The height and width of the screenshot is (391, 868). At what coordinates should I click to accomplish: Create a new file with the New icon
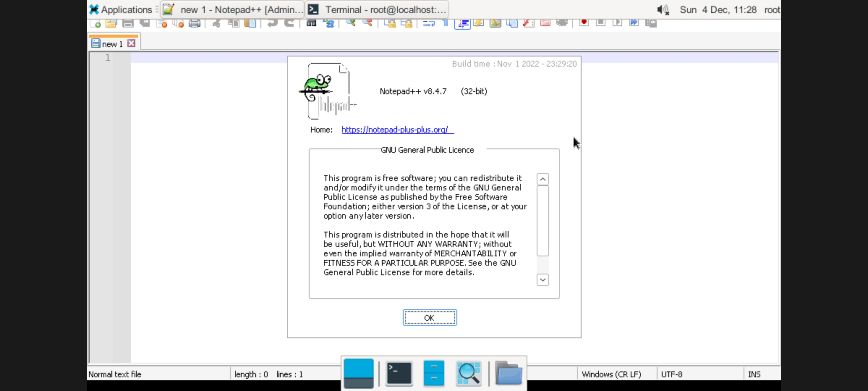click(x=96, y=23)
